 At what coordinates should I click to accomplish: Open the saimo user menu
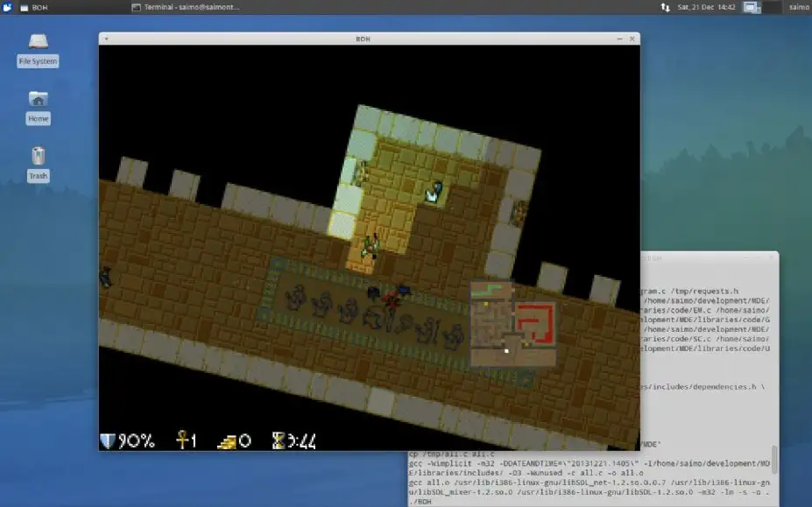799,7
